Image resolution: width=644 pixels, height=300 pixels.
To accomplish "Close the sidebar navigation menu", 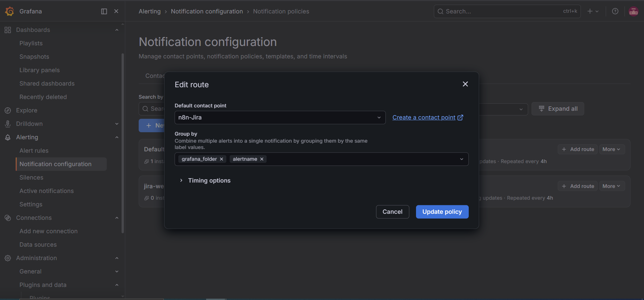I will pyautogui.click(x=116, y=11).
